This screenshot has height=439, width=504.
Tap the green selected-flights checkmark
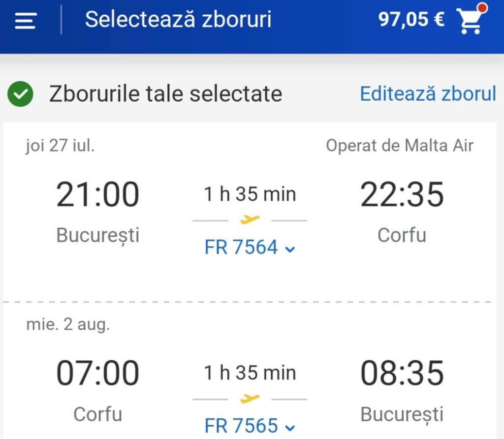pyautogui.click(x=21, y=95)
